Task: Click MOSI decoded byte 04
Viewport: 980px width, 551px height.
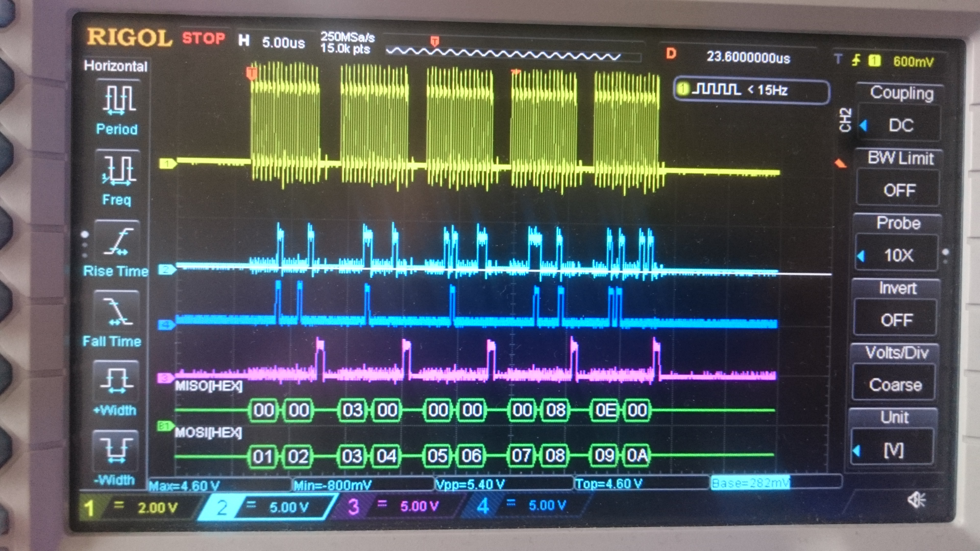Action: 387,456
